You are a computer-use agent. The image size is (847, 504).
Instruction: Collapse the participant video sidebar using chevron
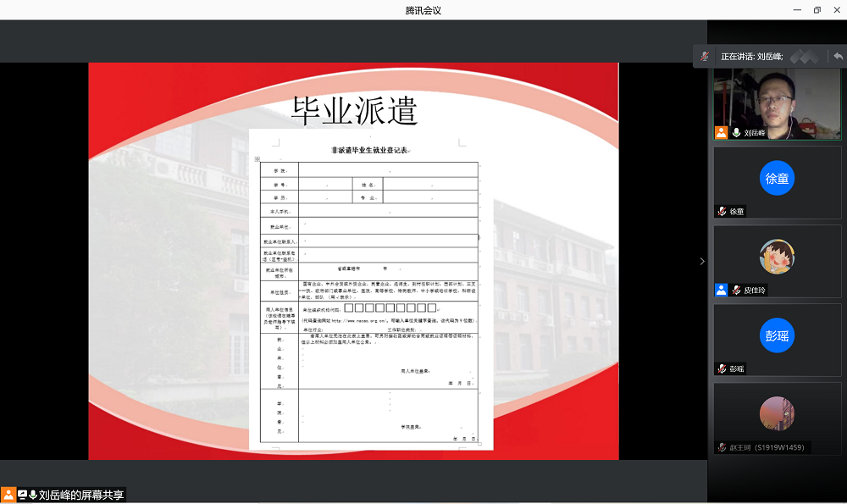[701, 261]
